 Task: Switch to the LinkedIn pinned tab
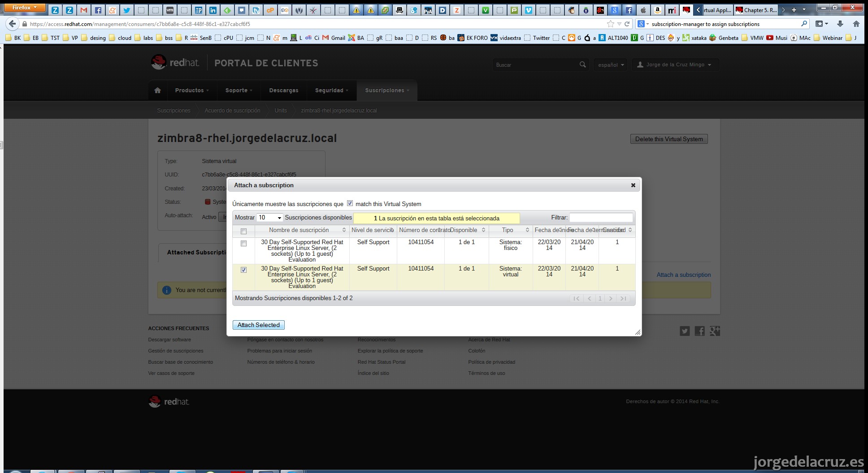coord(213,10)
